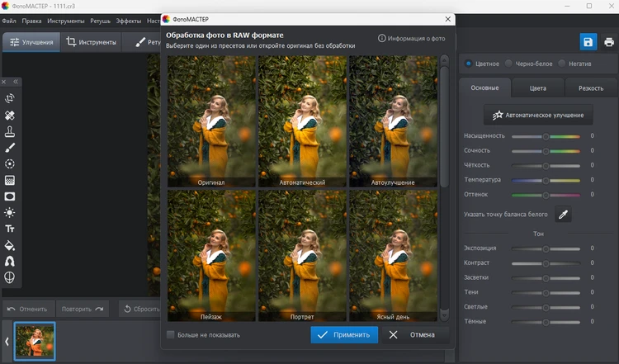This screenshot has height=364, width=619.
Task: Click the 'Насыщенность' slider handle
Action: [x=546, y=136]
